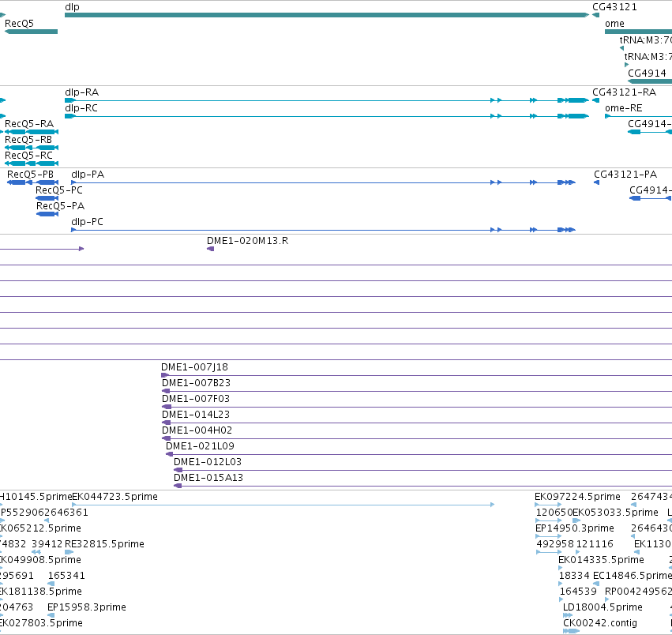
Task: Click feature 39412
Action: tap(36, 552)
